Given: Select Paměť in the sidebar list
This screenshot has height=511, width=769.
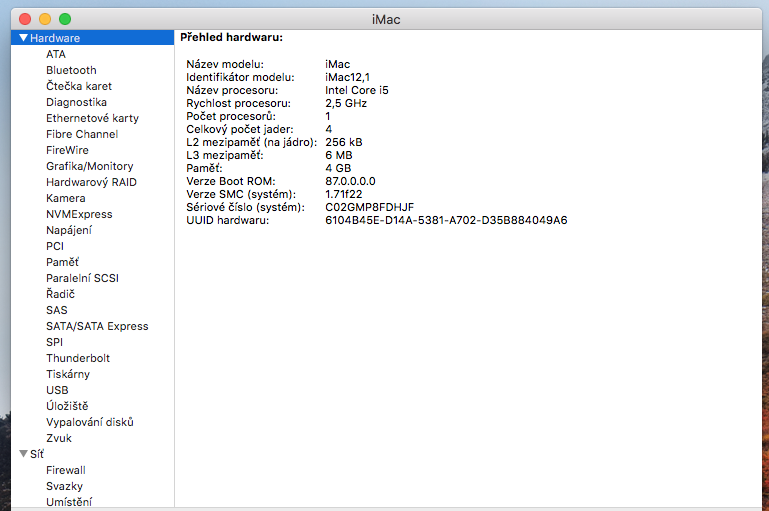Looking at the screenshot, I should 62,262.
